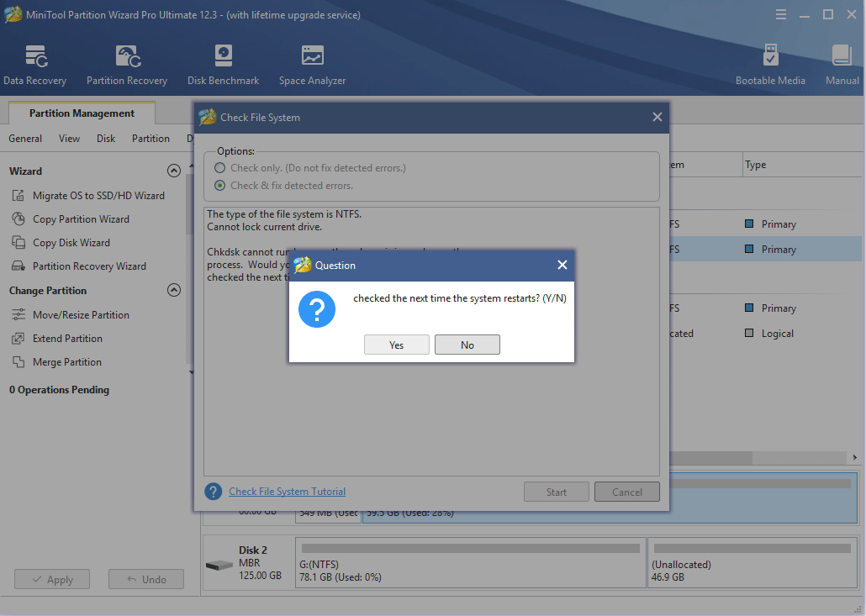Close the Question dialog
The width and height of the screenshot is (866, 616).
(562, 265)
